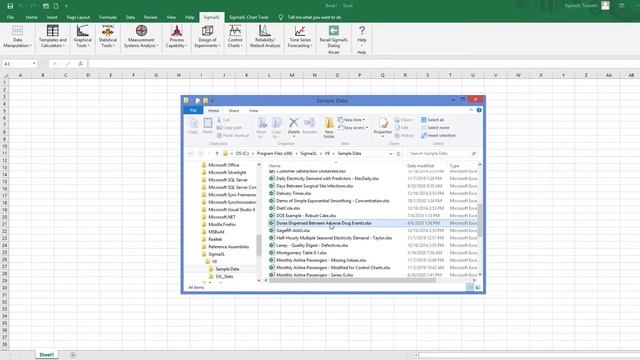
Task: Click the Explorer file list vertical scrollbar
Action: tap(480, 220)
